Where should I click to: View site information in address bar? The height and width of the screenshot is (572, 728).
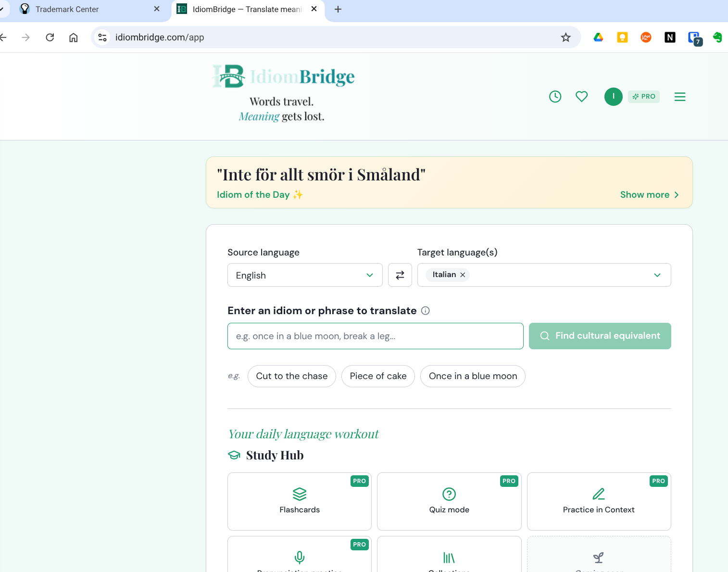tap(102, 38)
